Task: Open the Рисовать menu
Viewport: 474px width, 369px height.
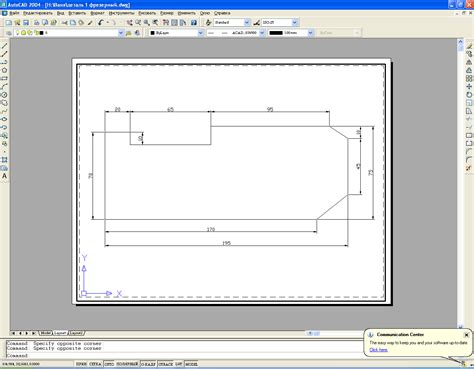Action: coord(147,13)
